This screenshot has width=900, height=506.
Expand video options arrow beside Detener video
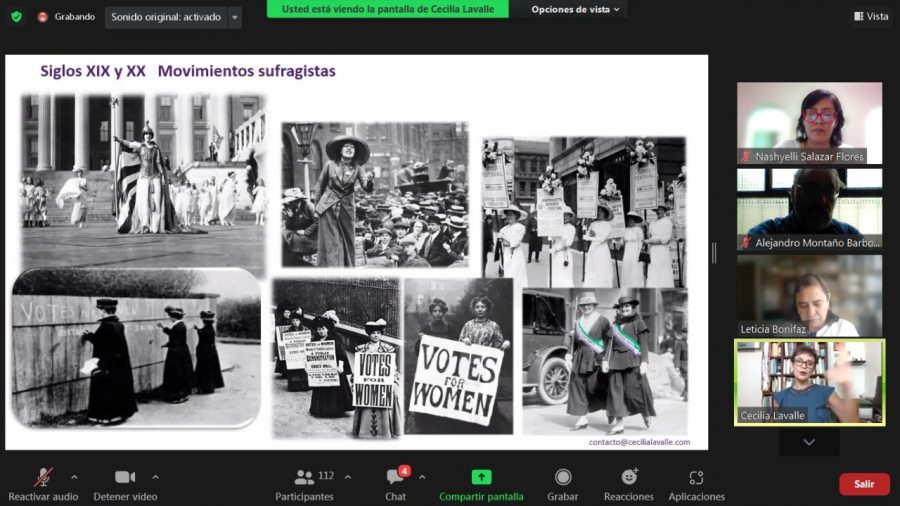coord(155,476)
